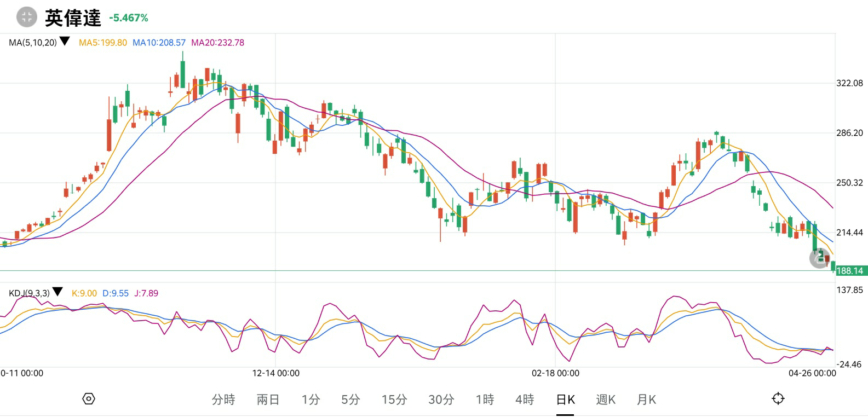Expand the KDJ(9,3,3) indicator dropdown arrow
868x417 pixels.
pos(58,293)
